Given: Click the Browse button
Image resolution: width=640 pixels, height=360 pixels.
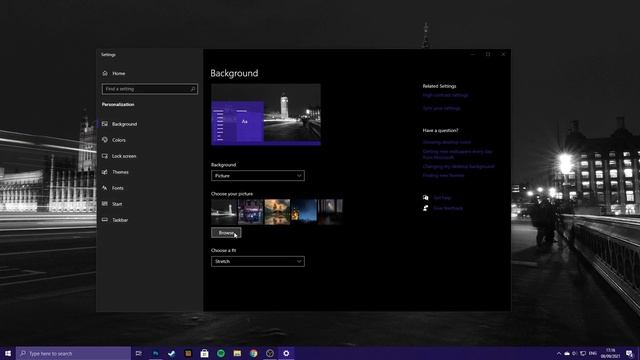Looking at the screenshot, I should point(226,233).
